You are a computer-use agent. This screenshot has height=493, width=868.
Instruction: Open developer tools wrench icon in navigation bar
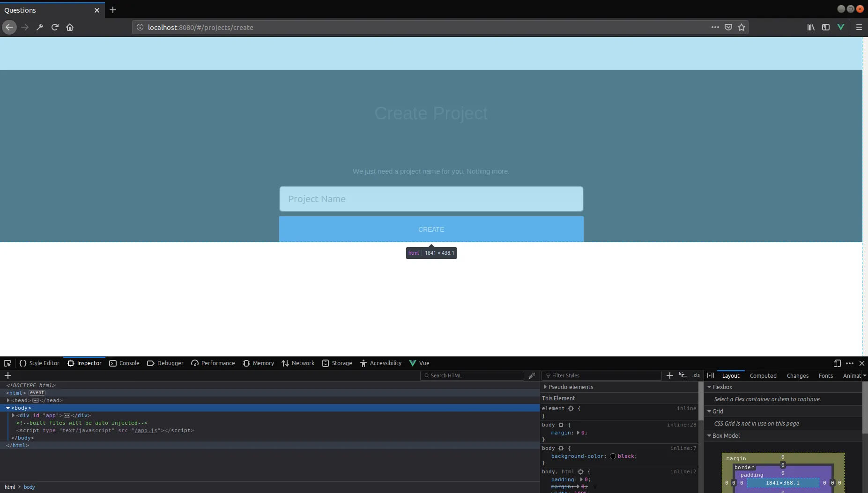pos(40,27)
